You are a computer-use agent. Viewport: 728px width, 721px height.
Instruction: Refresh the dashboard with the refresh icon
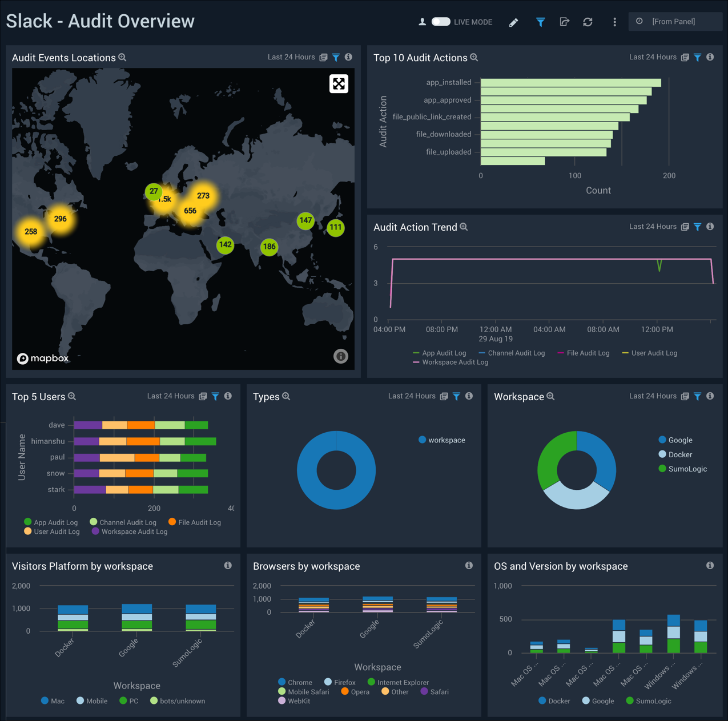click(x=588, y=22)
